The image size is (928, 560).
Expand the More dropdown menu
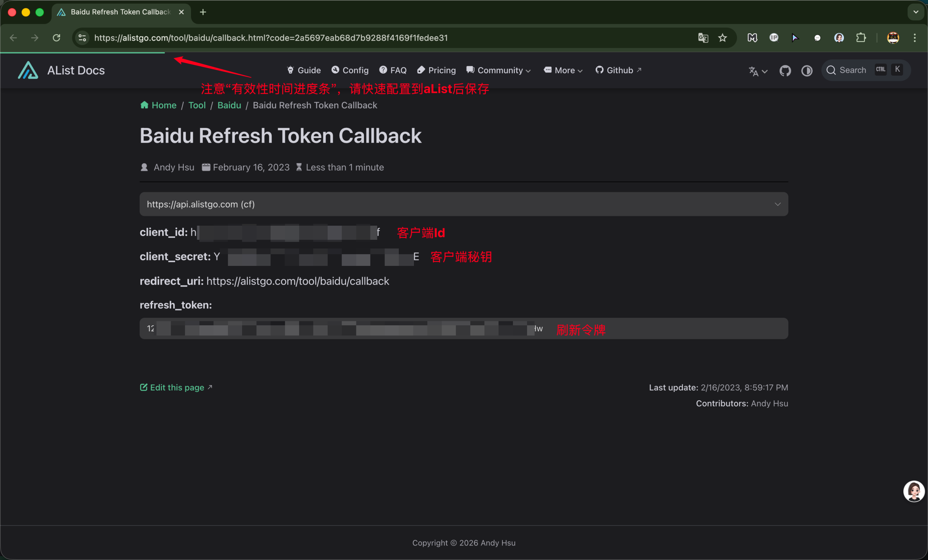[x=563, y=70]
